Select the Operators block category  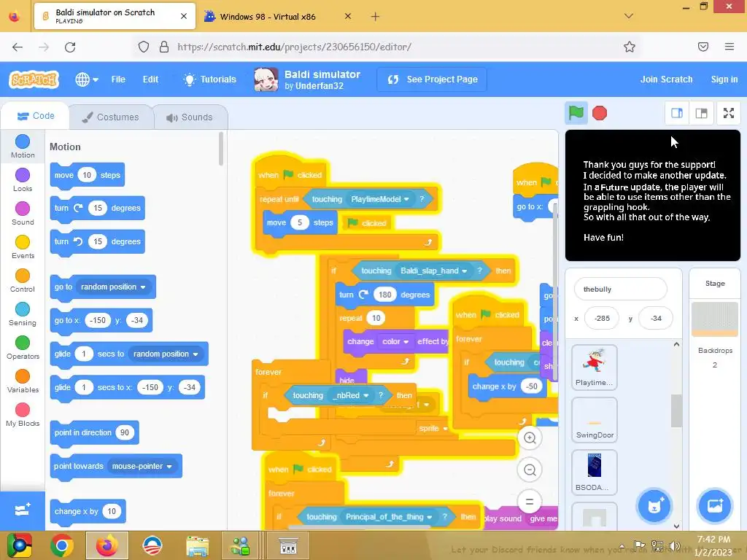click(23, 348)
